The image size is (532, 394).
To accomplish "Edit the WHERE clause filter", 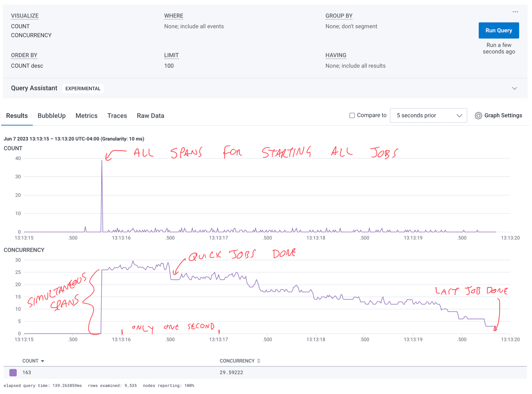I will point(194,26).
